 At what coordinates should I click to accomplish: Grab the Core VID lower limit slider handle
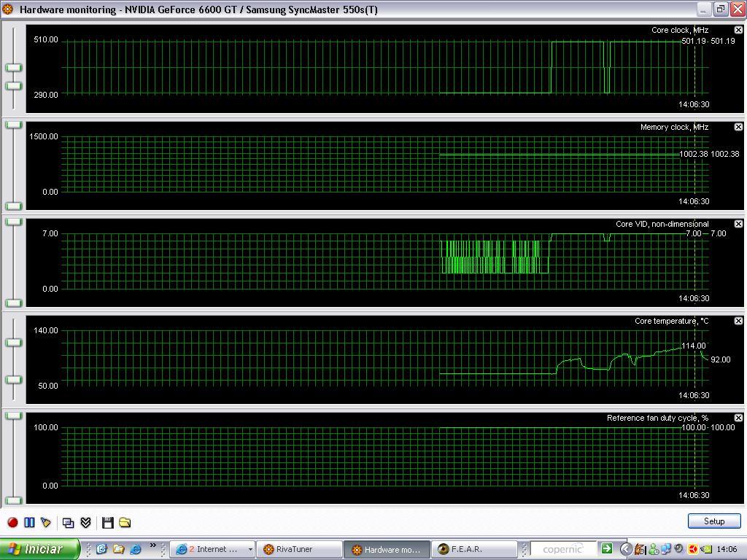pyautogui.click(x=14, y=303)
